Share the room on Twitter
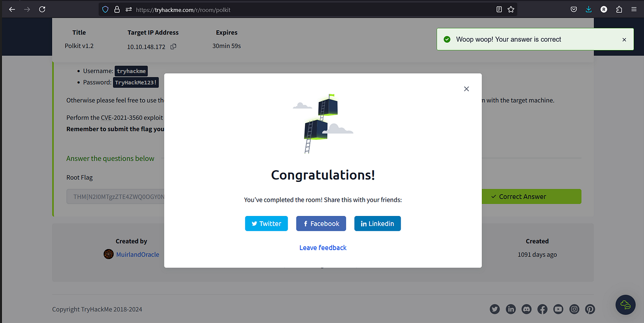The width and height of the screenshot is (644, 323). (x=266, y=223)
